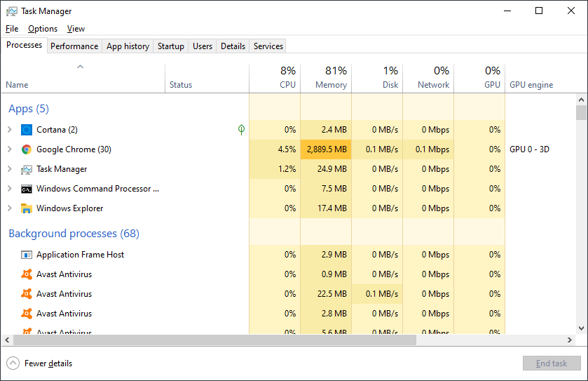Click Chrome's 0.1 Mbps network cell
Viewport: 588px width, 381px height.
coord(428,149)
